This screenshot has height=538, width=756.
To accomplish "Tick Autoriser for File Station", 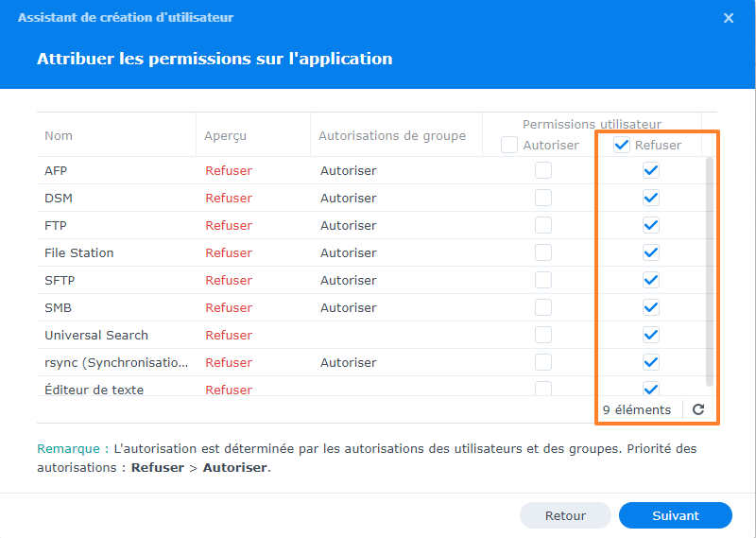I will (x=542, y=253).
